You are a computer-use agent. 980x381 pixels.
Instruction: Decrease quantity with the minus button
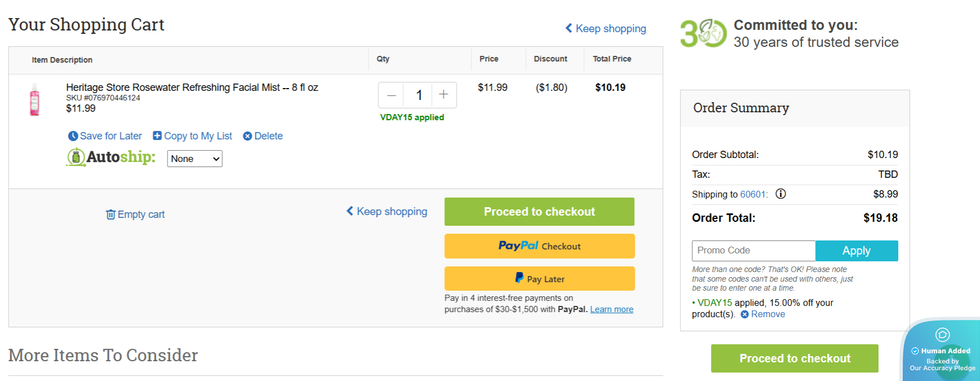coord(391,95)
